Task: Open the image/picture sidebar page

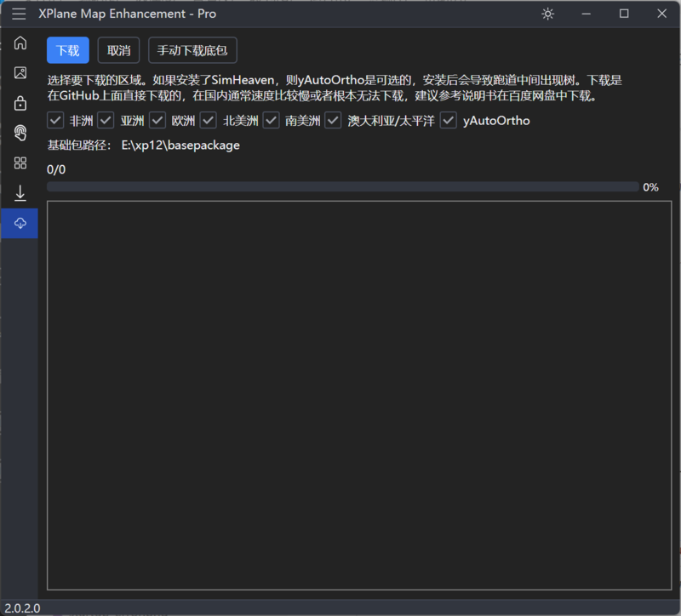Action: (x=20, y=72)
